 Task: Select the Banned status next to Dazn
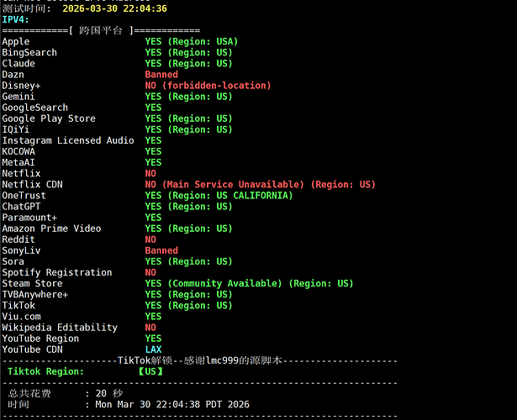pos(161,75)
